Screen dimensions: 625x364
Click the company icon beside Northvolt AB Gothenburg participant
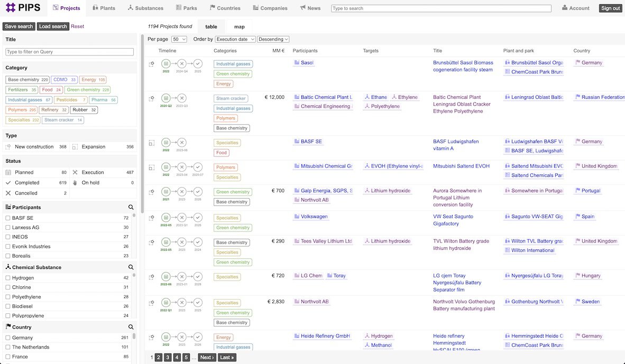(297, 302)
